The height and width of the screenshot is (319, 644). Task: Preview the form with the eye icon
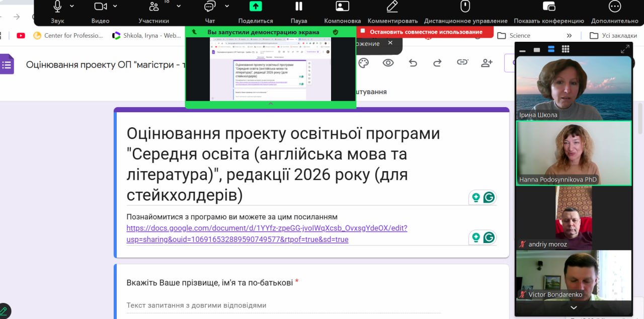point(388,63)
